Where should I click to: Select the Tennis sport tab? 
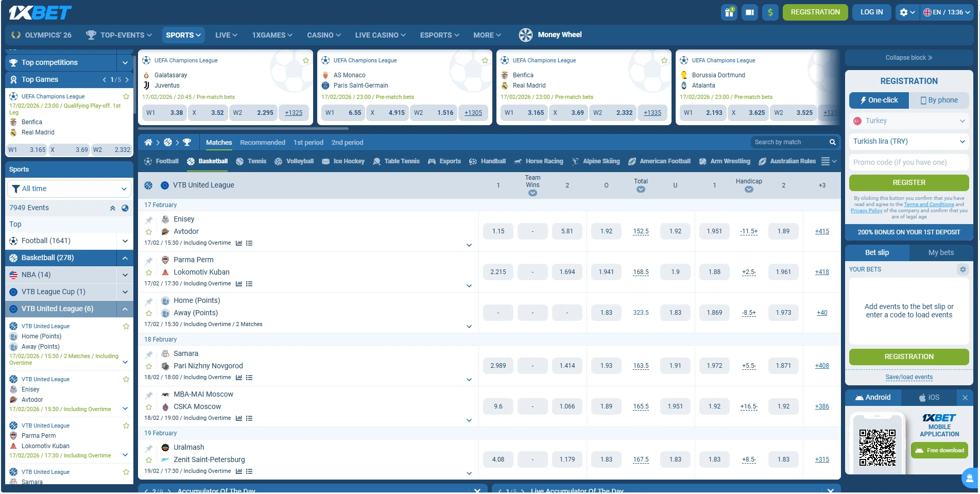point(251,161)
